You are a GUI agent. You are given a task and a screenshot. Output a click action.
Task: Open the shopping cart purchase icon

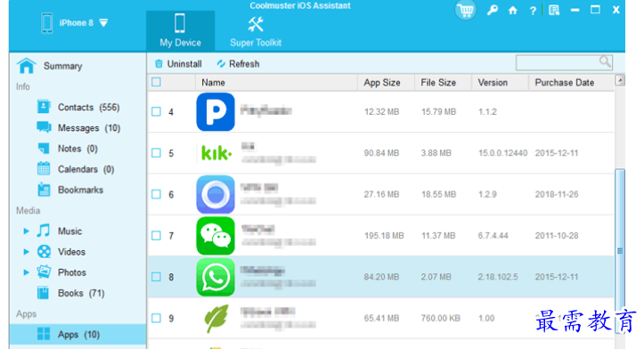point(465,10)
